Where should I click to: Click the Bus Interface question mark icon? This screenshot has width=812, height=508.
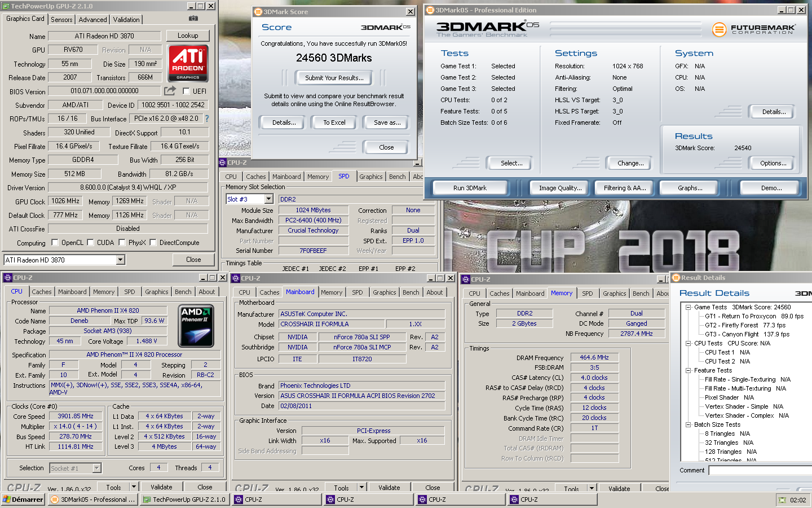[x=206, y=119]
